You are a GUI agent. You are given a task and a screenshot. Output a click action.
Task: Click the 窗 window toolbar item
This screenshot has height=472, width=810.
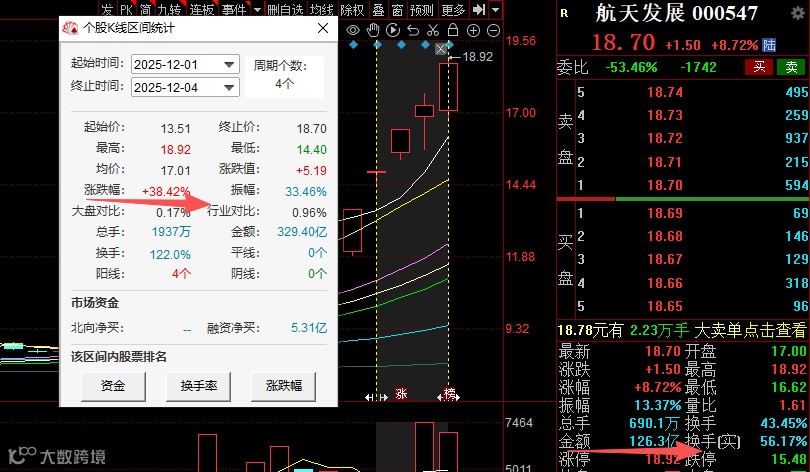click(x=397, y=10)
